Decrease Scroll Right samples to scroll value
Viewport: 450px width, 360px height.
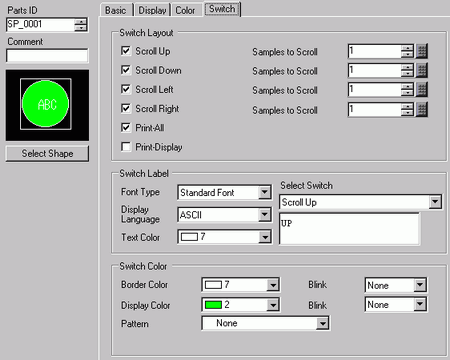click(x=407, y=113)
